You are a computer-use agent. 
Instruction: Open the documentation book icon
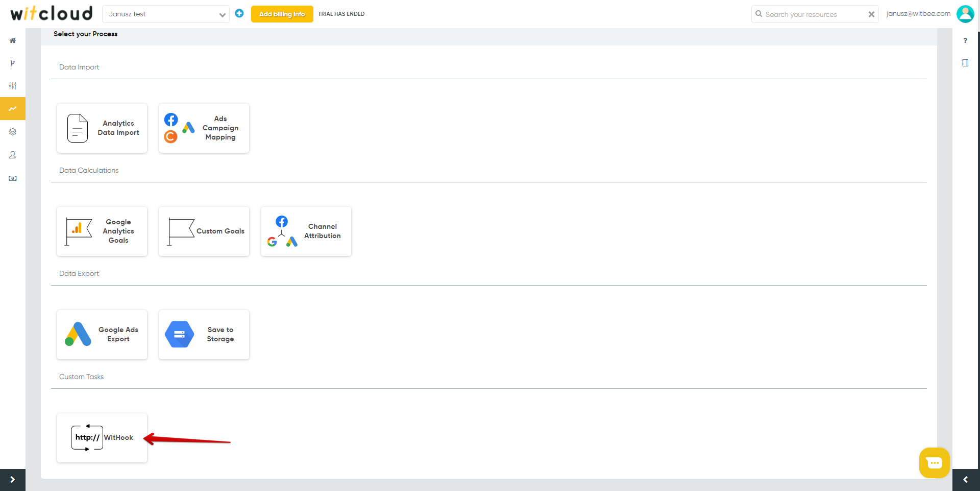pos(965,63)
